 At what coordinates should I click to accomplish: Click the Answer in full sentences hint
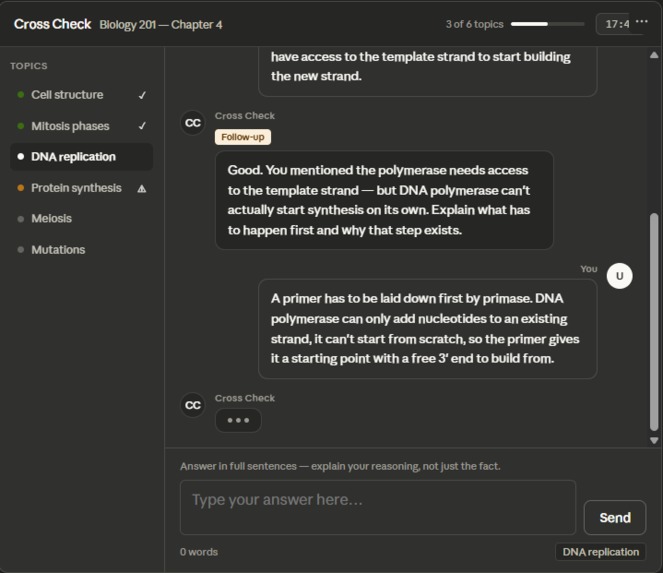coord(340,466)
